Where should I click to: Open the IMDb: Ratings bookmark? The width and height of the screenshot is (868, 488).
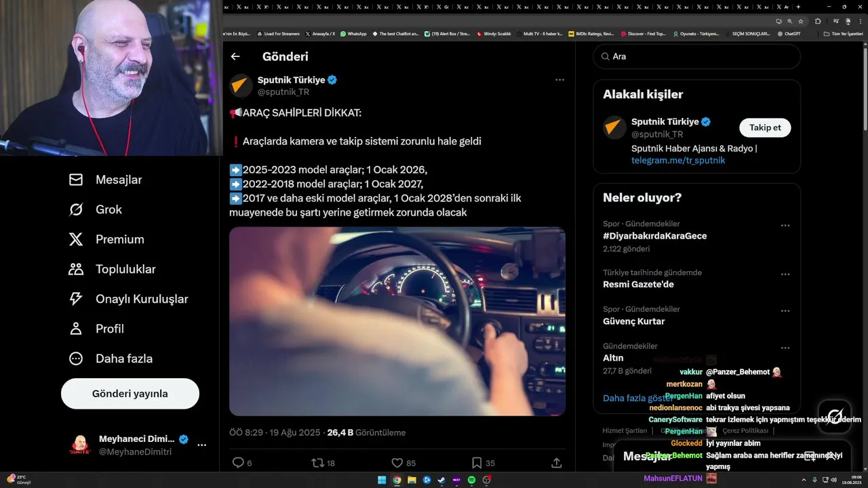591,33
